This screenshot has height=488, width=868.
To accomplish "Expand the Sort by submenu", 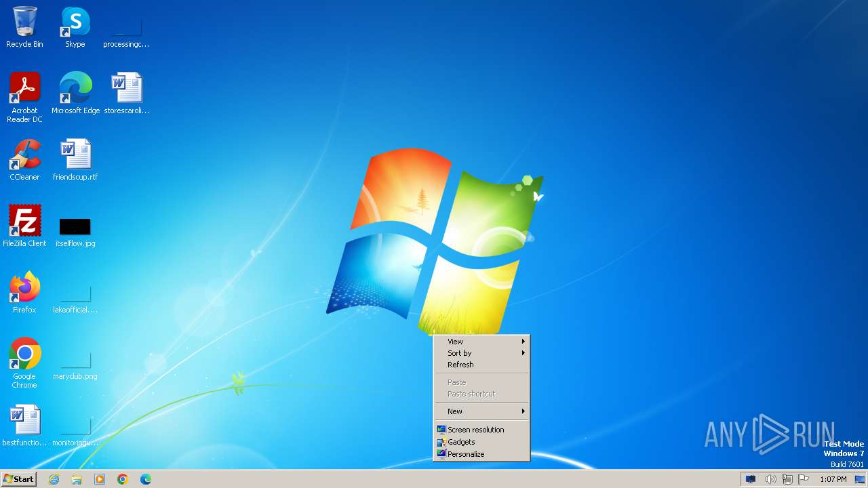I will [x=481, y=353].
